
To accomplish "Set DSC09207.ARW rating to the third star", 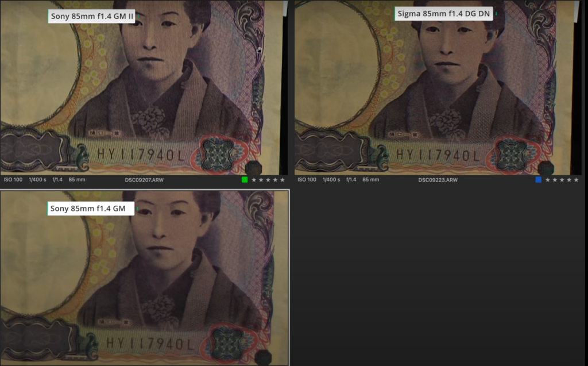I will [268, 180].
